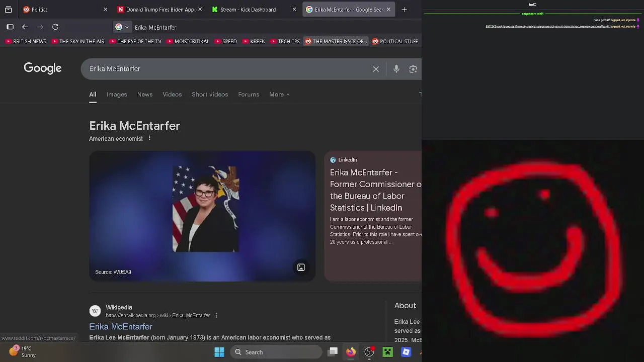
Task: Click the en.wikipedia.org URL breadcrumb
Action: (157, 315)
